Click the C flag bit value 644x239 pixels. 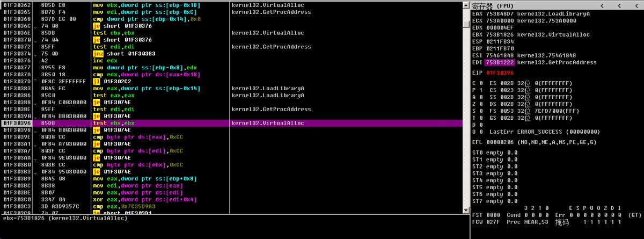[x=481, y=83]
